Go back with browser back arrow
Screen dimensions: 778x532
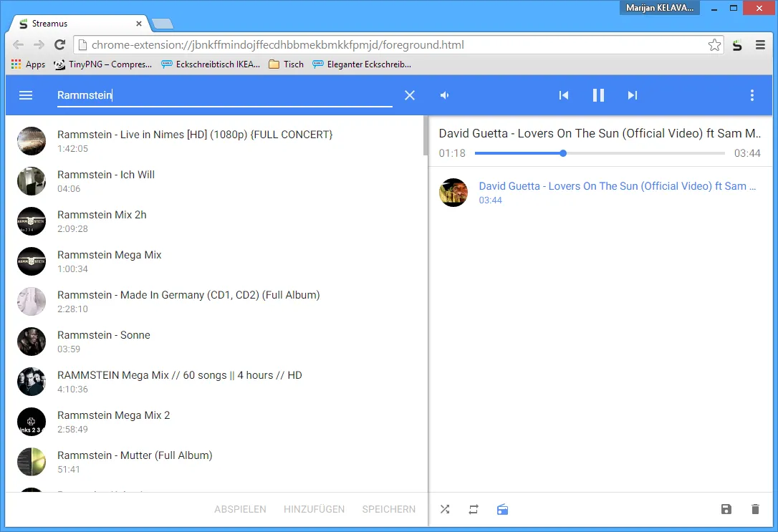(18, 44)
